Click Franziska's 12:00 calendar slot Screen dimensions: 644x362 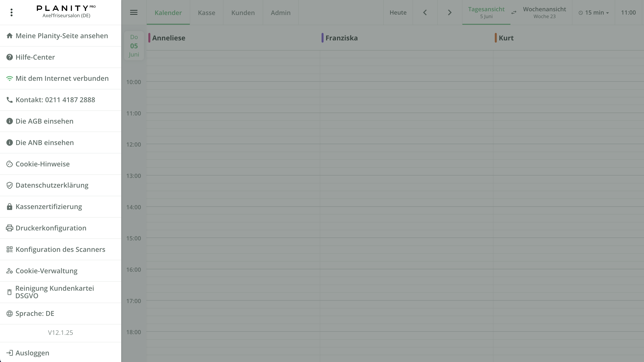[x=406, y=148]
